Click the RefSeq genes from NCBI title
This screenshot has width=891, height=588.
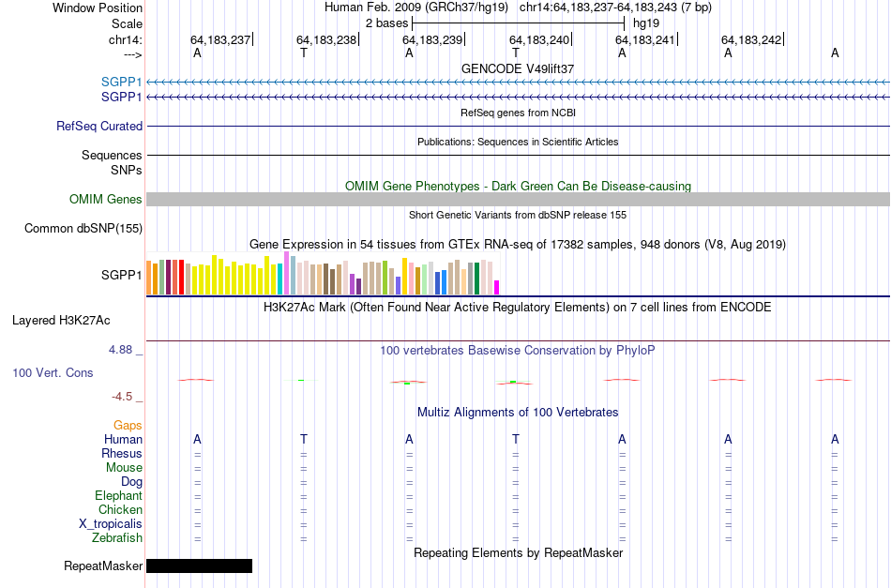coord(518,113)
